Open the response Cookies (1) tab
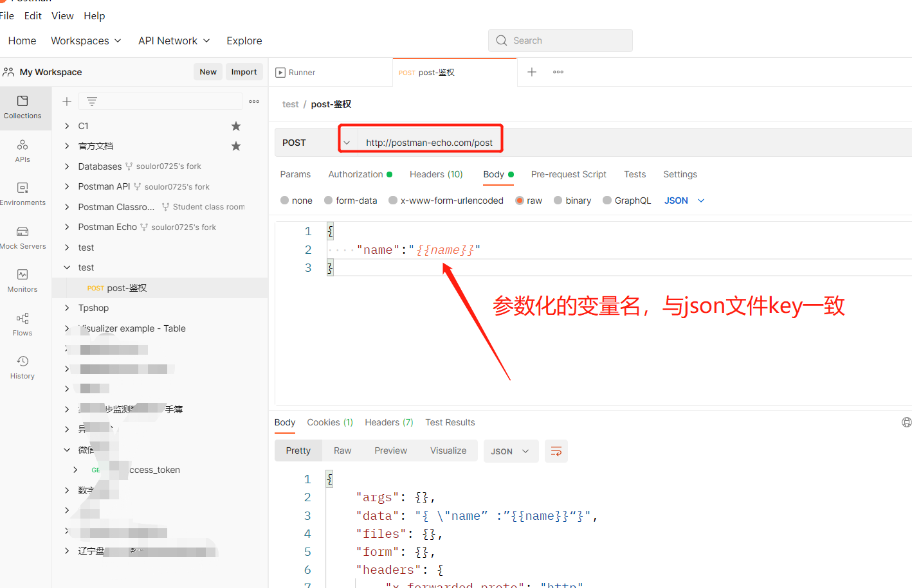The width and height of the screenshot is (912, 588). click(x=330, y=422)
